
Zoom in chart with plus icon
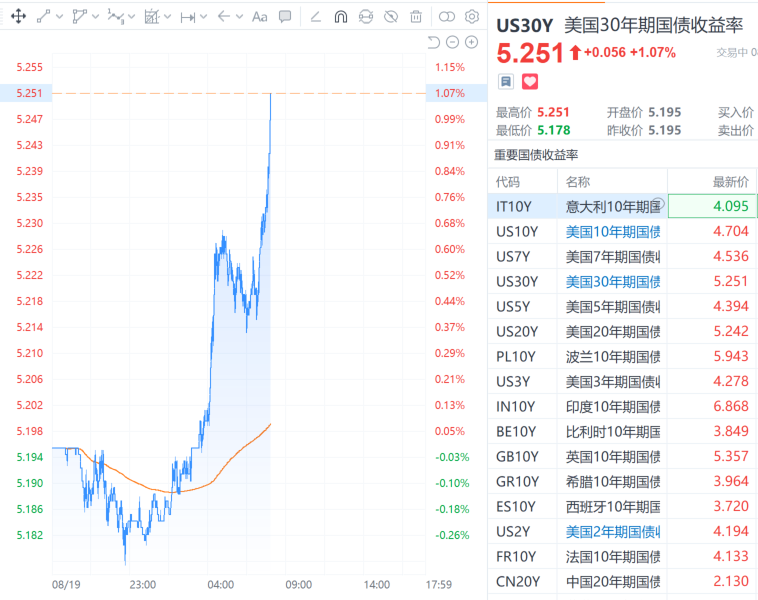tap(471, 43)
